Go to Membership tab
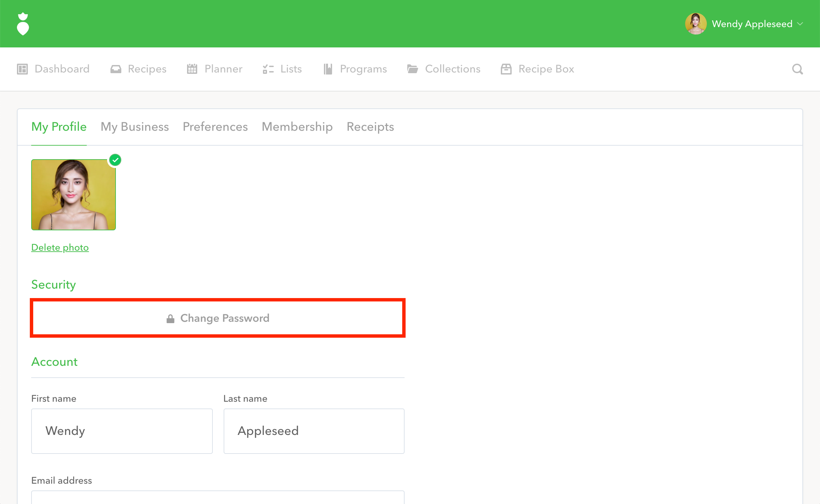The width and height of the screenshot is (820, 504). tap(297, 127)
